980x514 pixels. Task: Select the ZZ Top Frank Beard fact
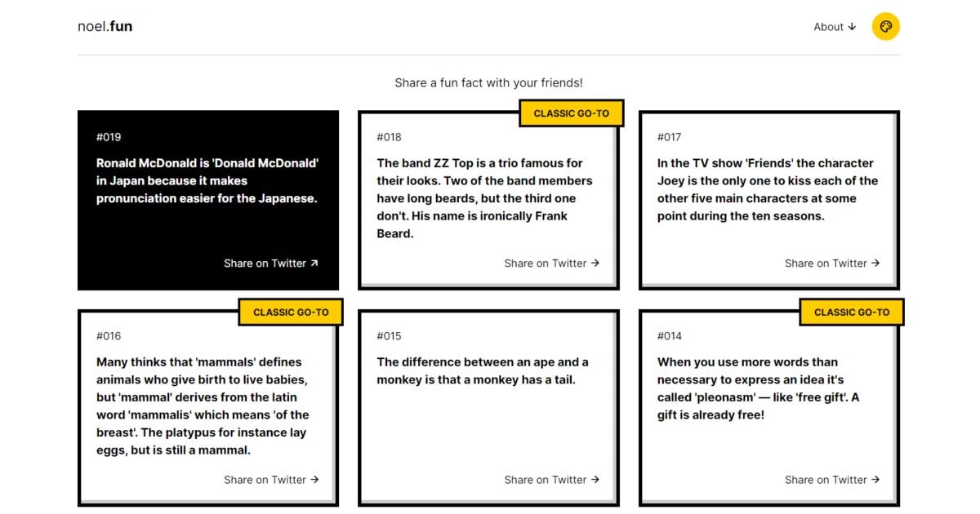[x=485, y=198]
